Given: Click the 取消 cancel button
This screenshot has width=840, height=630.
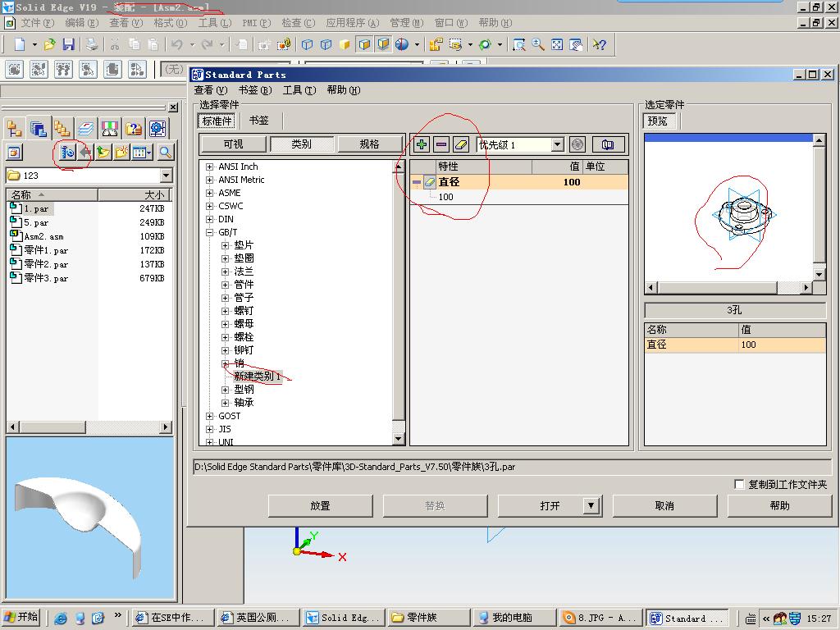Looking at the screenshot, I should [664, 505].
